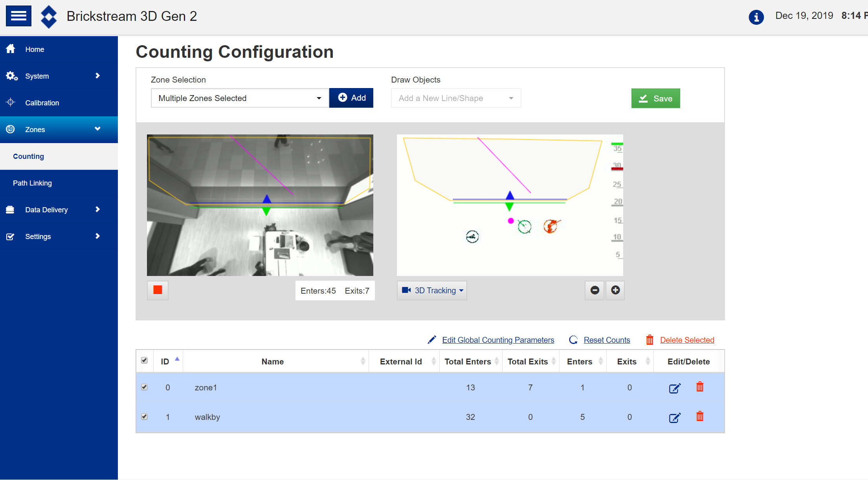This screenshot has height=480, width=868.
Task: Uncheck the walkby row checkbox
Action: pyautogui.click(x=145, y=417)
